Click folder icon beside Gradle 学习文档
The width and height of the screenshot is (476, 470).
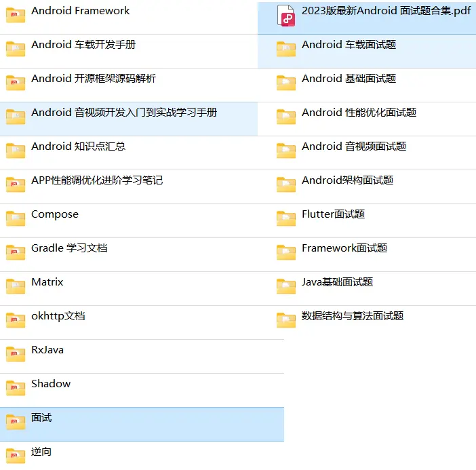(x=16, y=252)
